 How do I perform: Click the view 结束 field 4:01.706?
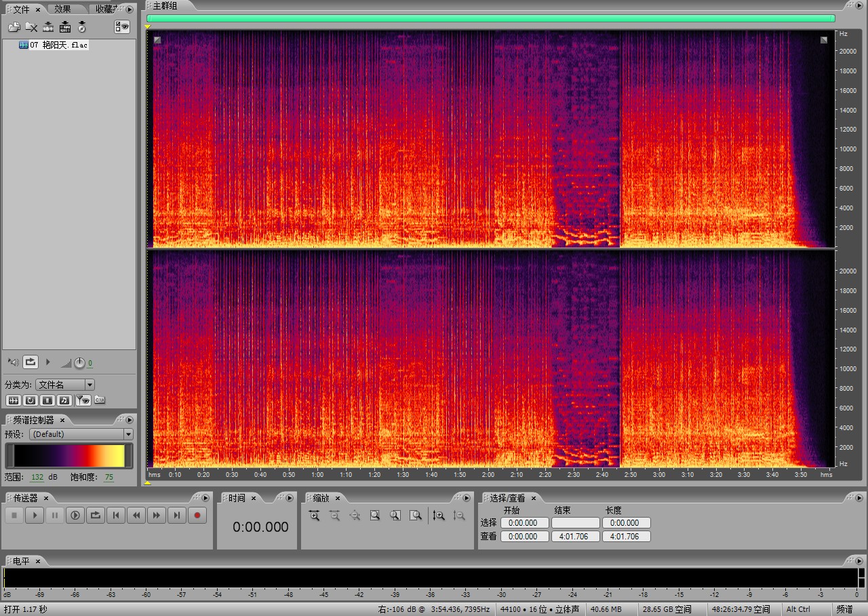576,536
